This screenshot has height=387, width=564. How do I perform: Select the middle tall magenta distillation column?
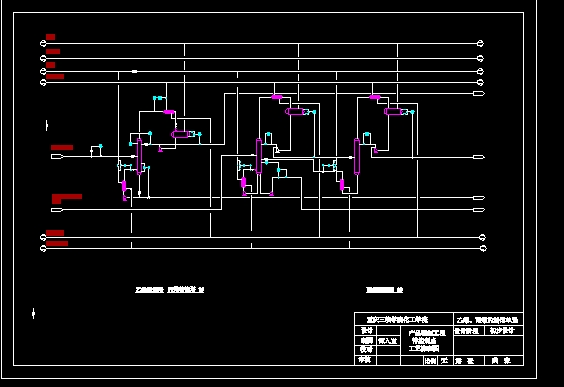[x=259, y=156]
